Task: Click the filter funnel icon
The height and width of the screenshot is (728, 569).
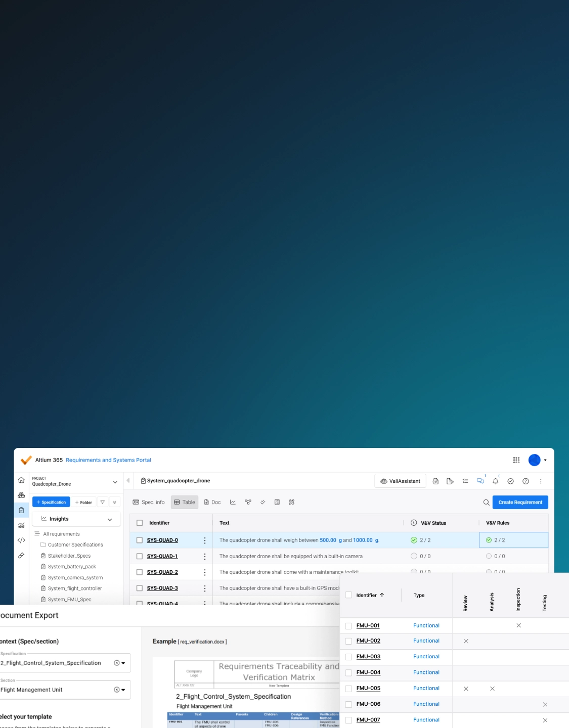Action: (103, 503)
